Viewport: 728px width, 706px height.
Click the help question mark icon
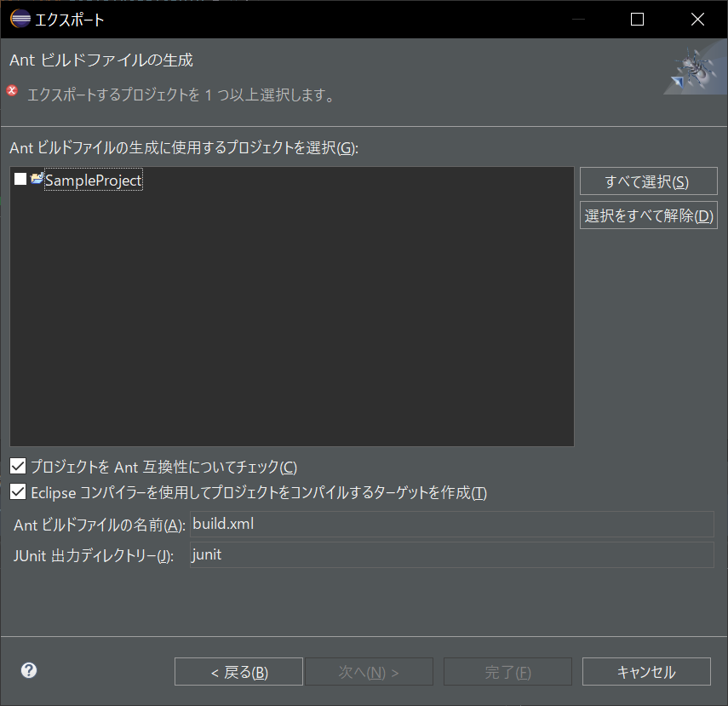point(28,670)
